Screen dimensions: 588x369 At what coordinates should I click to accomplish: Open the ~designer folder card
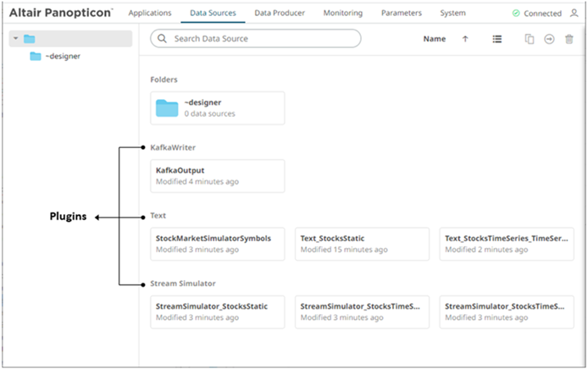tap(217, 107)
